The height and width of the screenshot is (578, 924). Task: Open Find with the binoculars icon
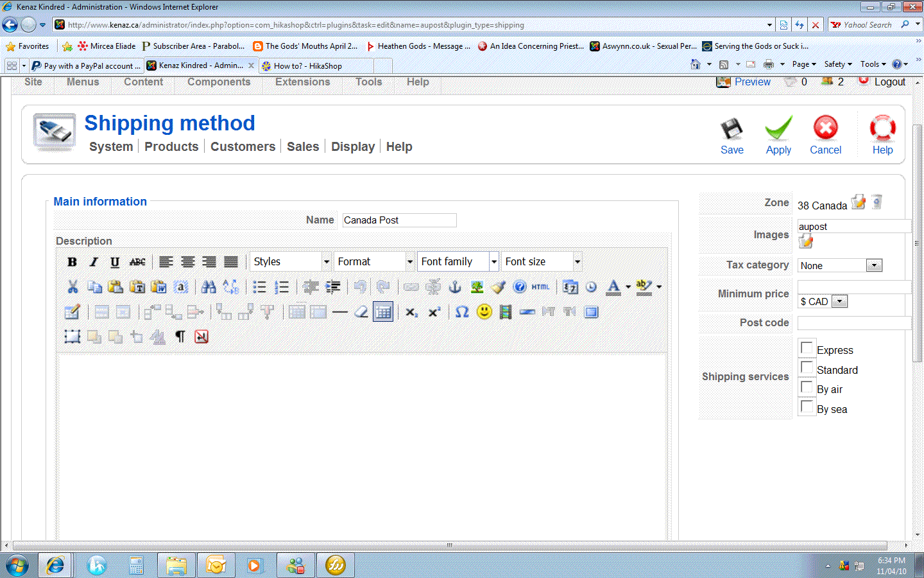tap(209, 287)
